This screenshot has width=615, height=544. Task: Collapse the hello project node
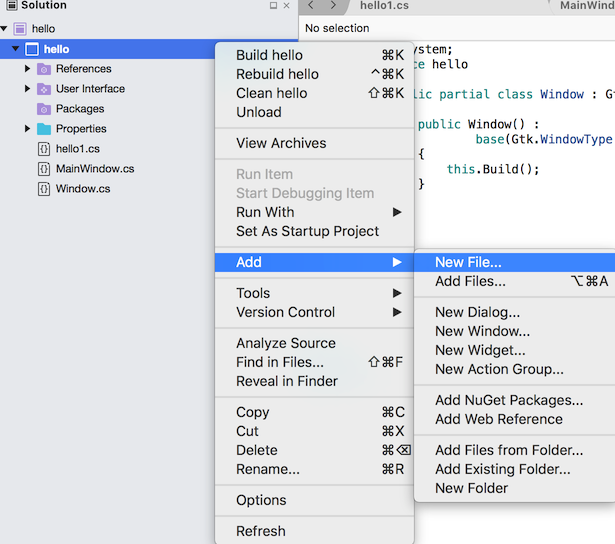coord(15,49)
